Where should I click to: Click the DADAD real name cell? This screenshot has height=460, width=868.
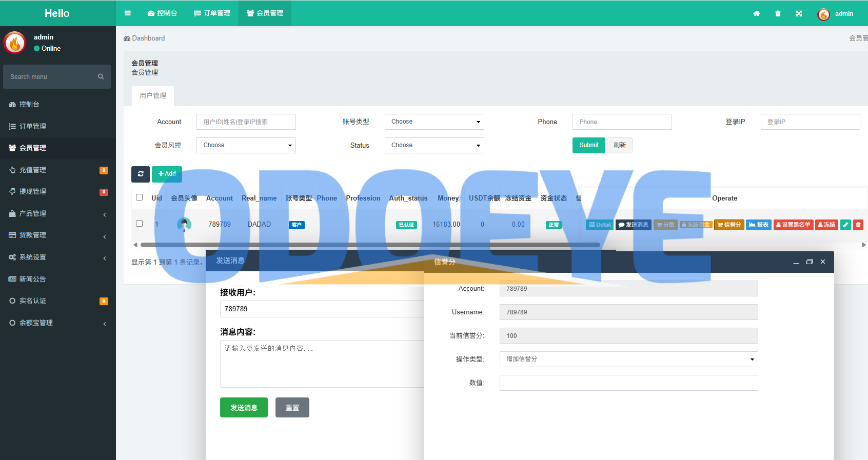tap(259, 225)
